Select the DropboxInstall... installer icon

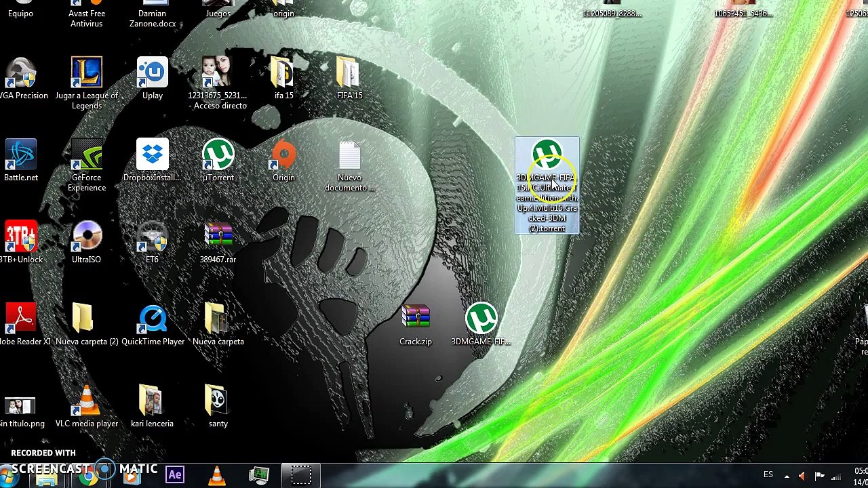153,161
